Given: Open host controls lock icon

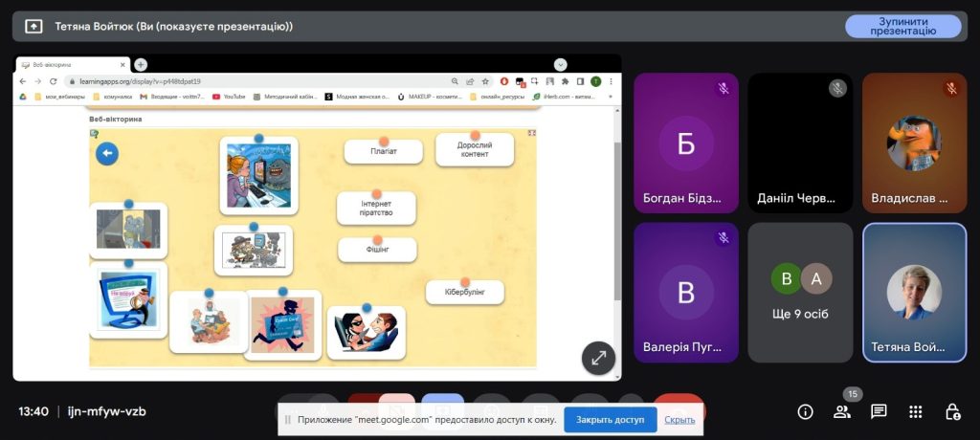Looking at the screenshot, I should tap(952, 411).
